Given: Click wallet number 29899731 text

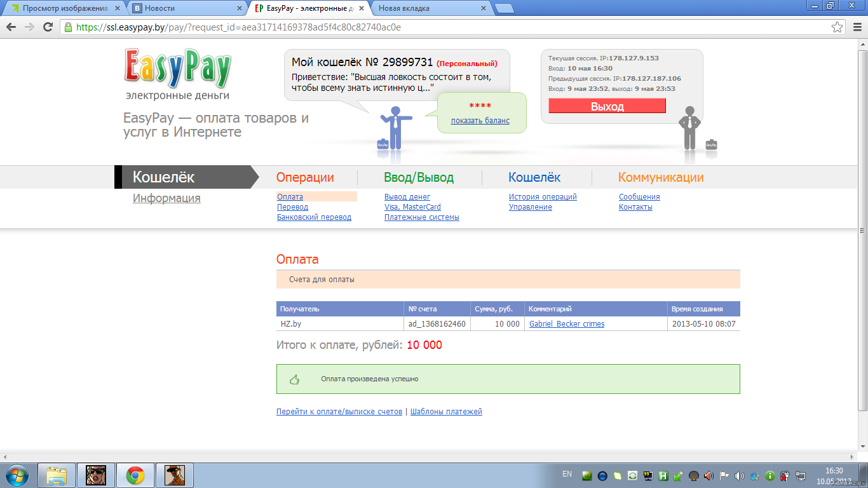Looking at the screenshot, I should click(407, 62).
